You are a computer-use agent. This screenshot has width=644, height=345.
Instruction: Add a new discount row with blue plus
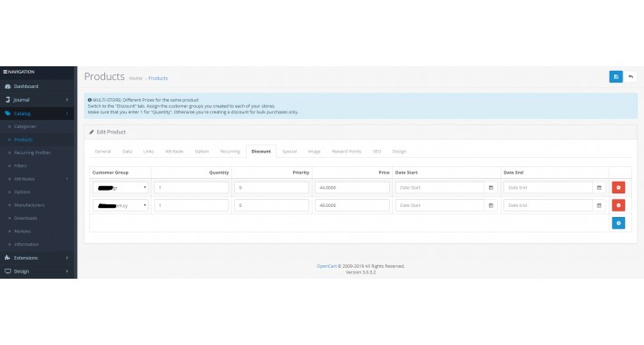click(618, 222)
